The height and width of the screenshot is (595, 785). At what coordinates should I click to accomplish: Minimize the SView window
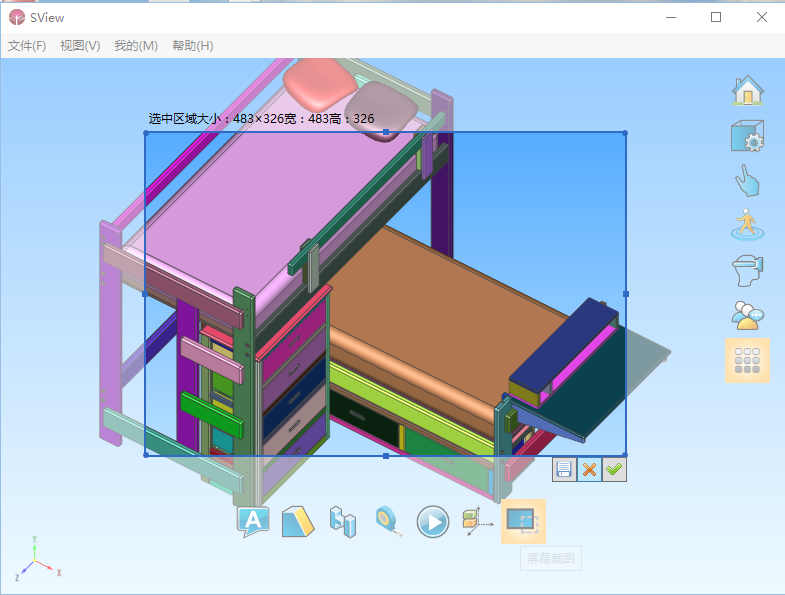coord(671,18)
